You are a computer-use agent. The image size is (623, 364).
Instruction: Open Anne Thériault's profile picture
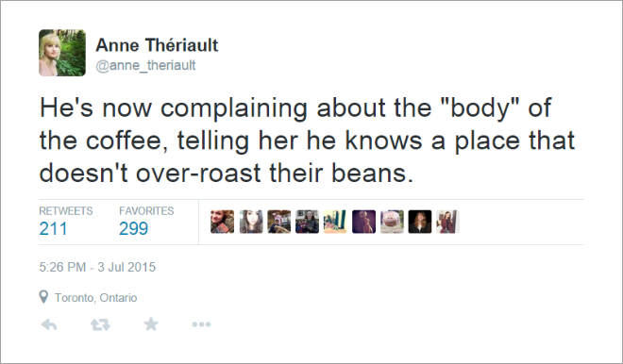[x=62, y=53]
